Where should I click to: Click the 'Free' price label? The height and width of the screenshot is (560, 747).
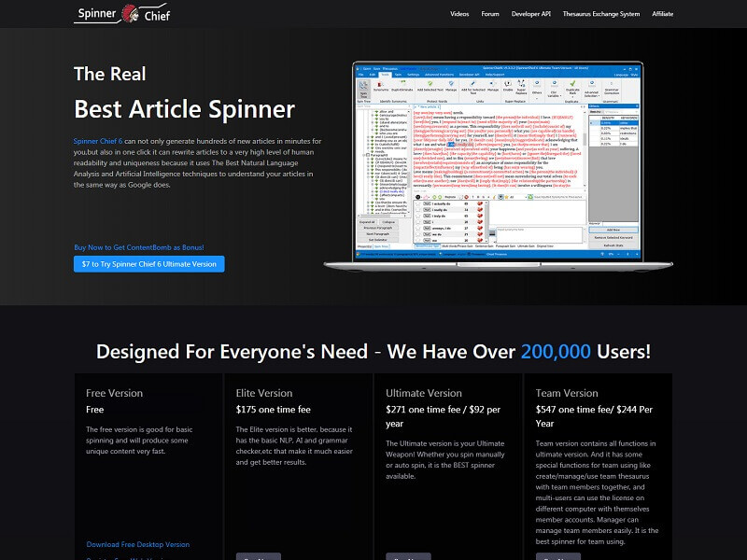pyautogui.click(x=95, y=410)
